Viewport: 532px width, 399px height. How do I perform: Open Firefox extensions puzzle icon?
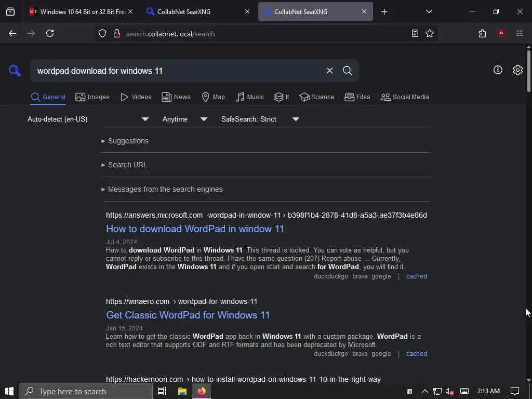(x=482, y=33)
